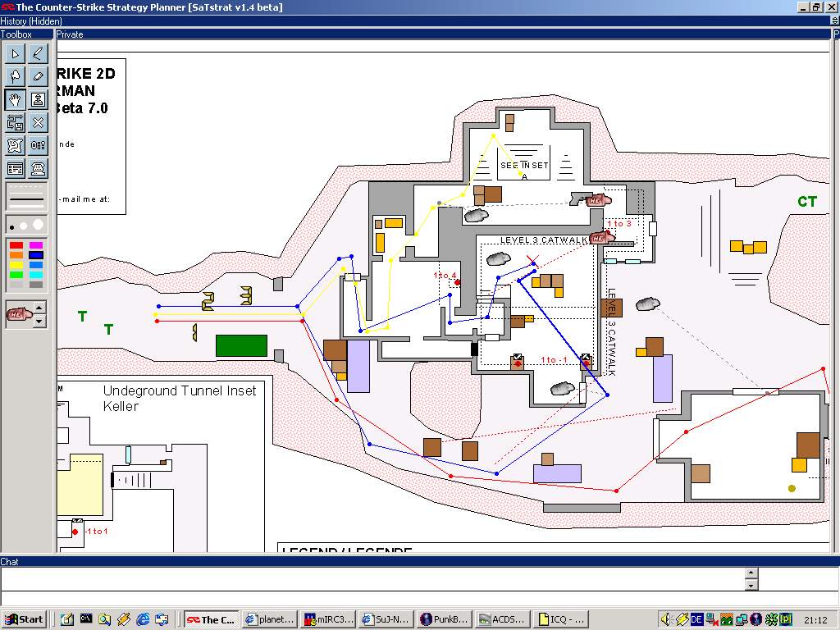Screen dimensions: 840x630
Task: Click the SEE INSET label on map
Action: (x=524, y=166)
